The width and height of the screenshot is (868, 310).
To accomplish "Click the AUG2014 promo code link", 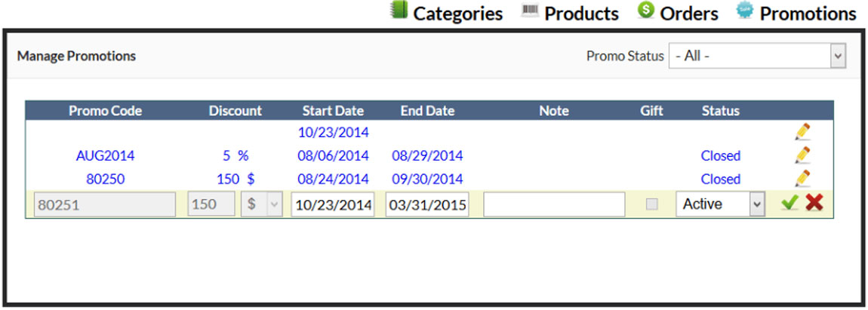I will (x=105, y=156).
